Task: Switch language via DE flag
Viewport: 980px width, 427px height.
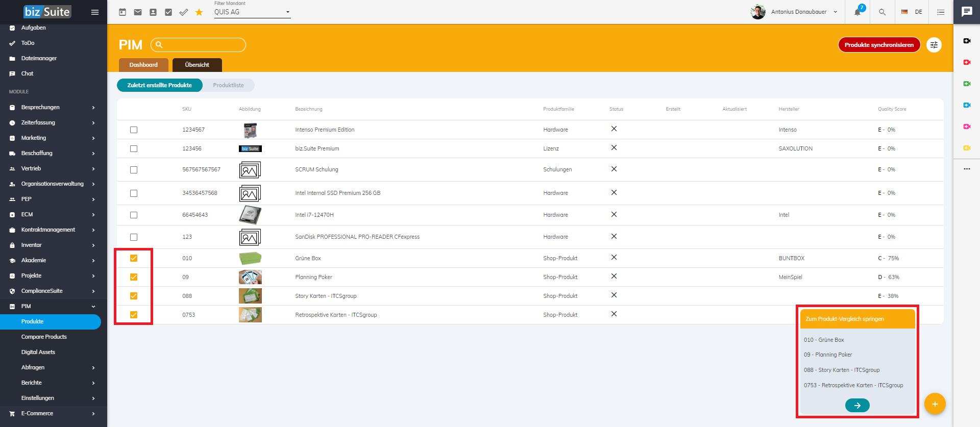Action: [912, 12]
